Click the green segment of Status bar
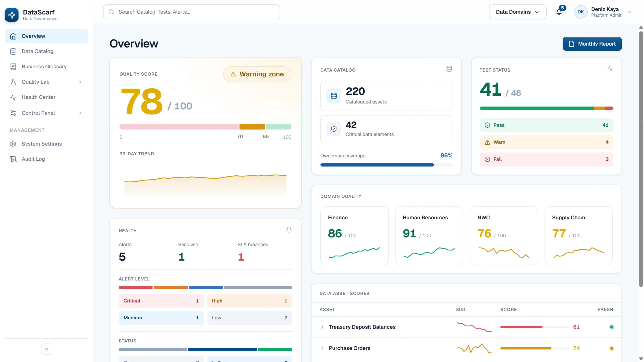Screen dimensions: 644x362 click(275, 350)
